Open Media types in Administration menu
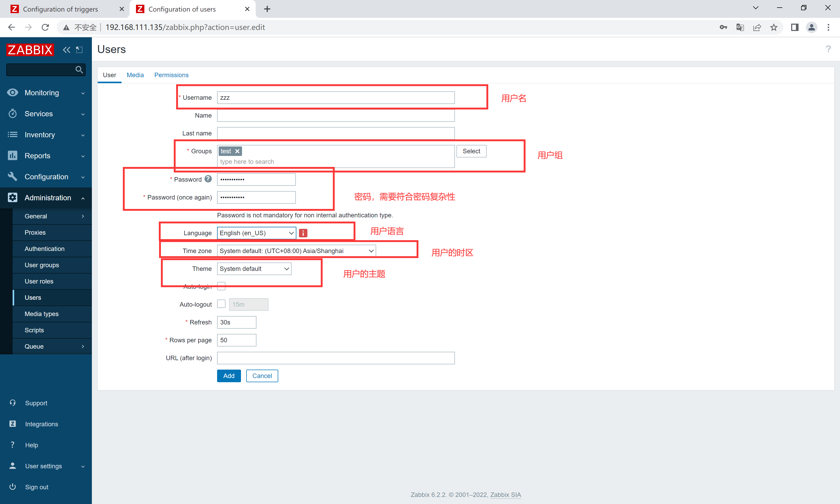The image size is (840, 504). click(x=52, y=314)
